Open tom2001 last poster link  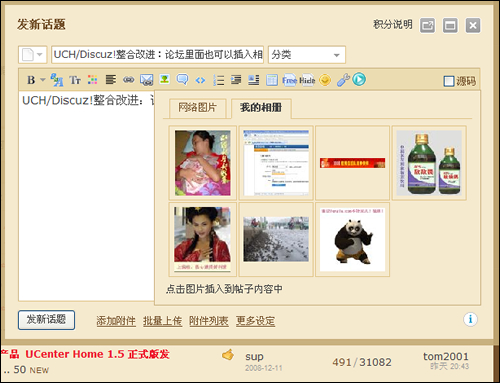[x=446, y=356]
